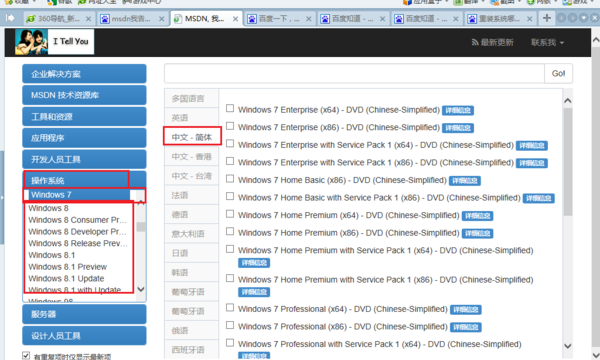Select Windows 8 in OS list
Image resolution: width=600 pixels, height=360 pixels.
coord(49,208)
